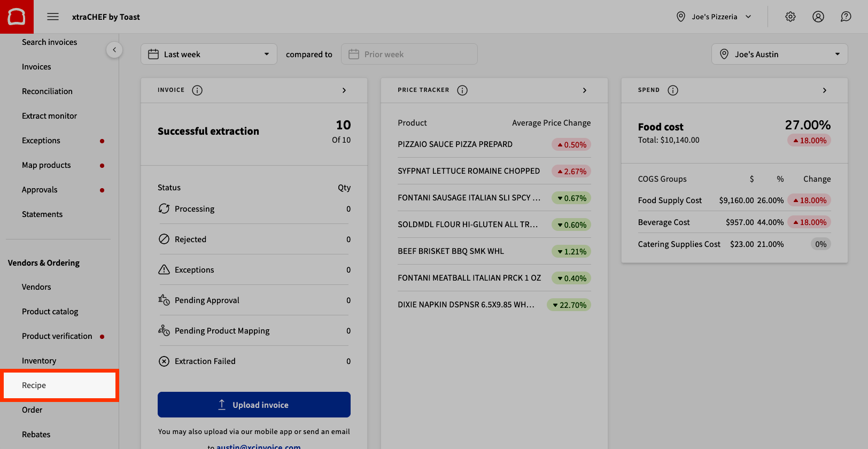This screenshot has height=449, width=868.
Task: Click the Toast logo icon
Action: [17, 17]
